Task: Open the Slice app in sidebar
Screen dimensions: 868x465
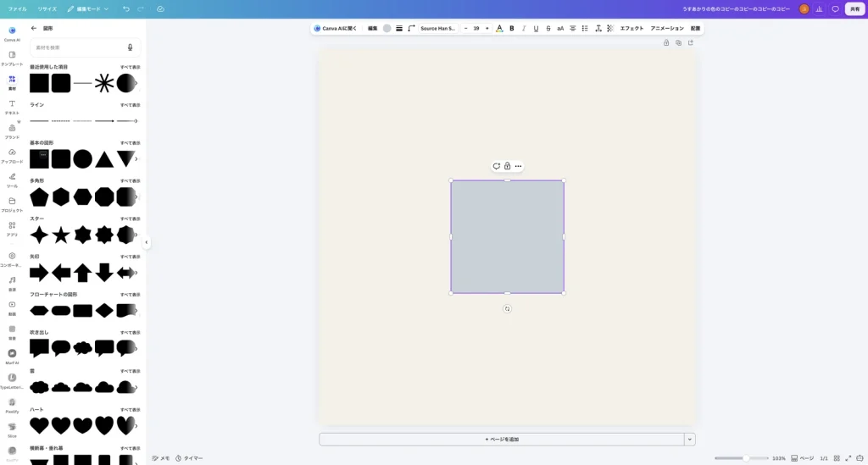Action: click(12, 429)
